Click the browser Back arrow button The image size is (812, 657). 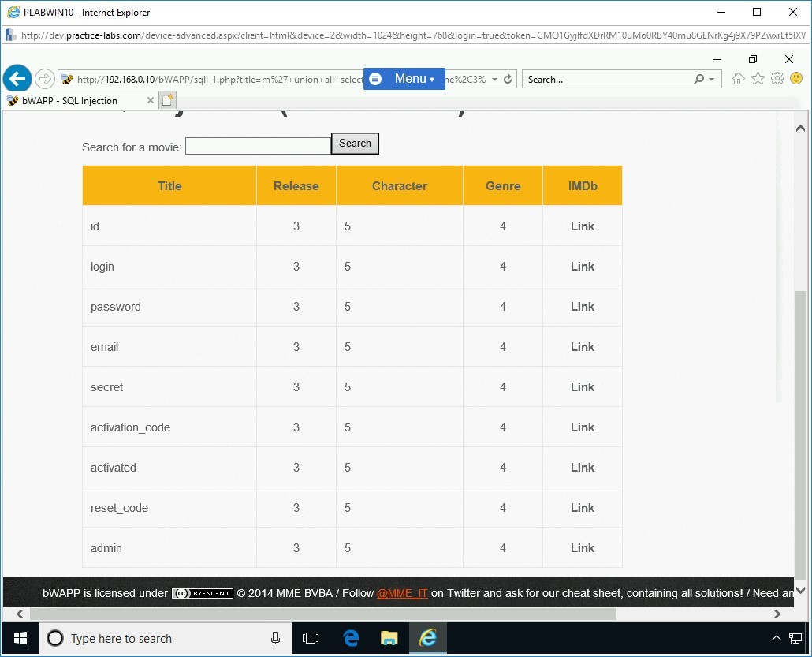pyautogui.click(x=17, y=79)
